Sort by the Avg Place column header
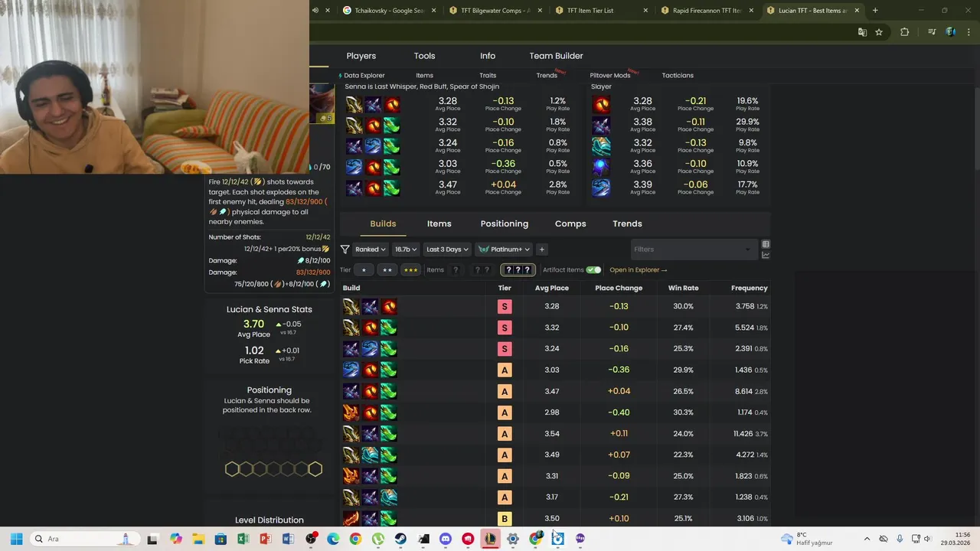Screen dimensions: 980x551 tap(552, 289)
